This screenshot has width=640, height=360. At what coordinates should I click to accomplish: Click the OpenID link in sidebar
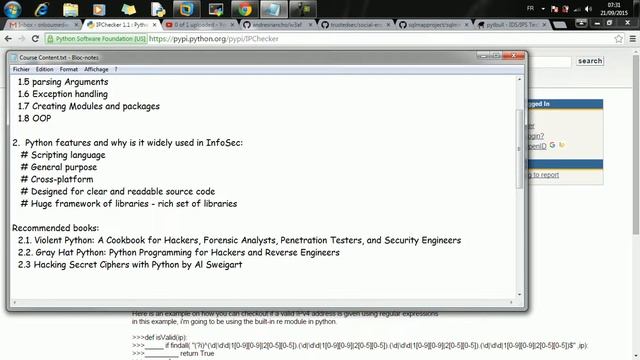click(x=537, y=146)
